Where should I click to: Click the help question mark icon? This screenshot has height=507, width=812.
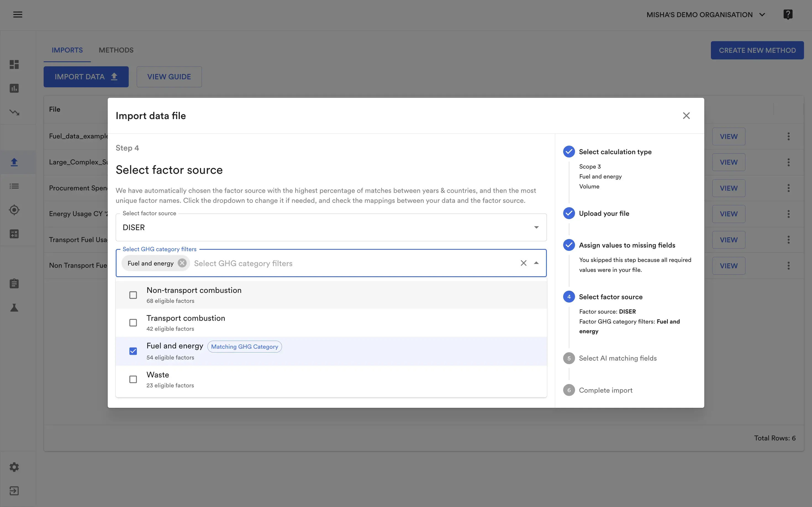787,14
